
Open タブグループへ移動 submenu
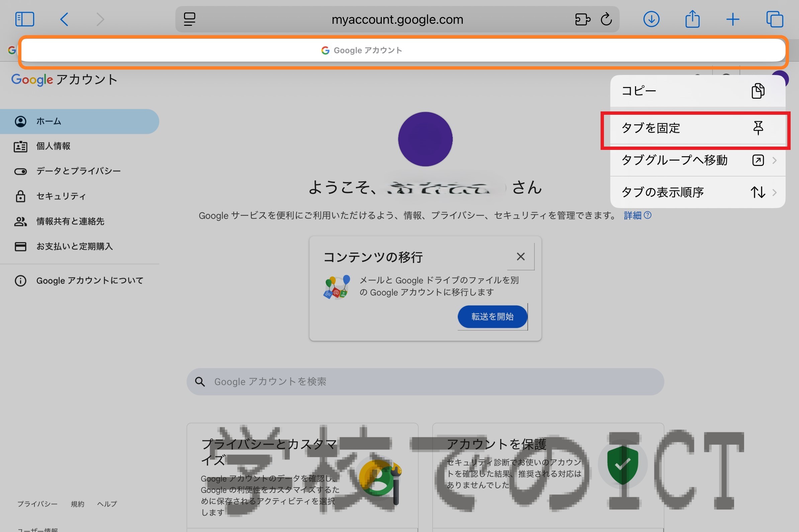(698, 160)
